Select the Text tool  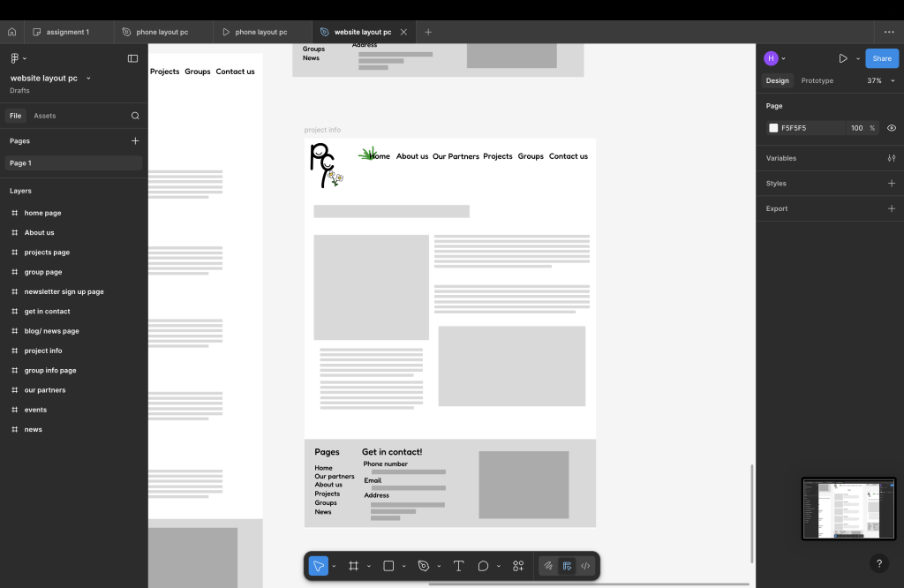pyautogui.click(x=458, y=566)
